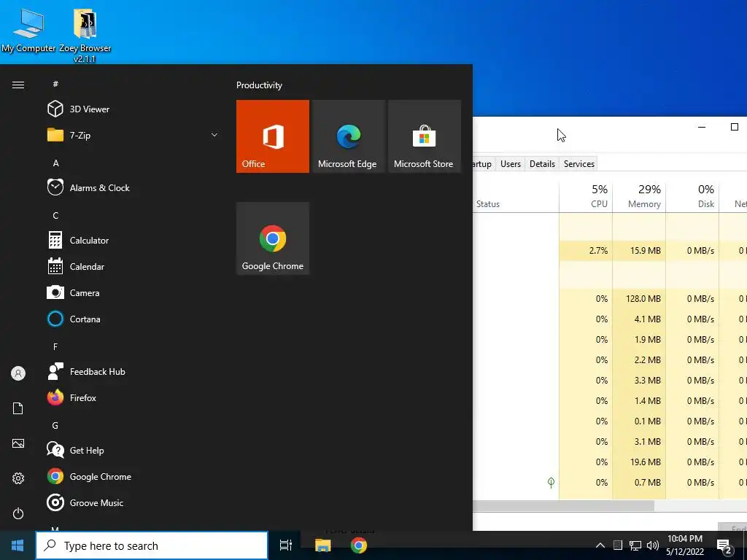Click the volume icon in system tray
The image size is (747, 560).
(x=653, y=545)
